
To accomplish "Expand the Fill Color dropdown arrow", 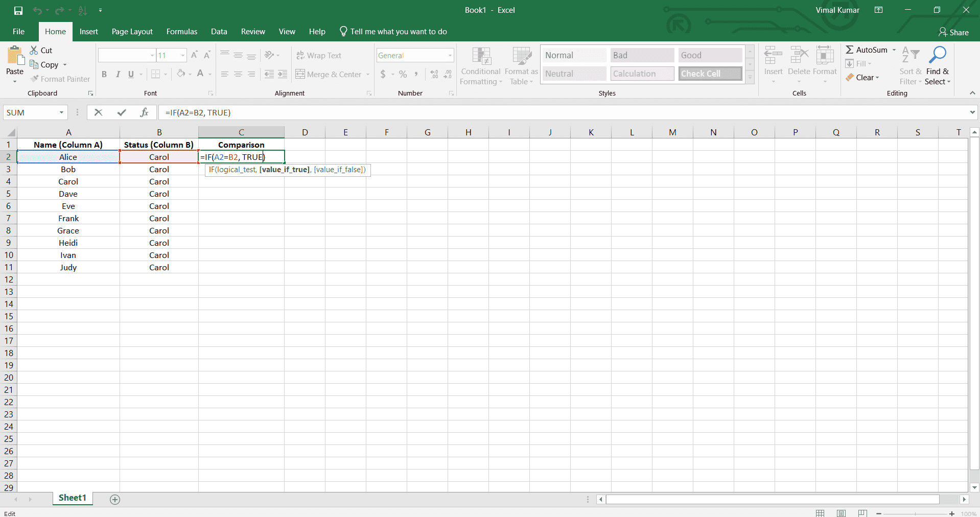I will pyautogui.click(x=190, y=74).
